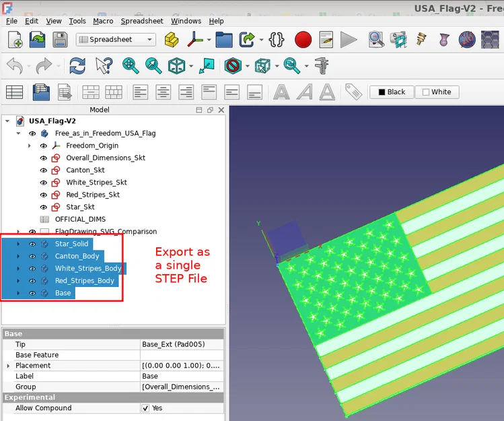Hide Overall_Dimensions_Skt with eye icon
The width and height of the screenshot is (504, 421).
click(43, 158)
